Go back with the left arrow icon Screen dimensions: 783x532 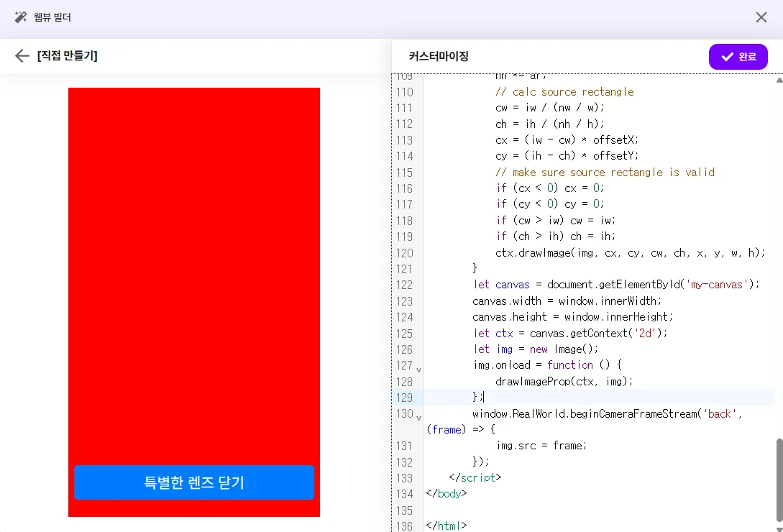click(x=22, y=55)
